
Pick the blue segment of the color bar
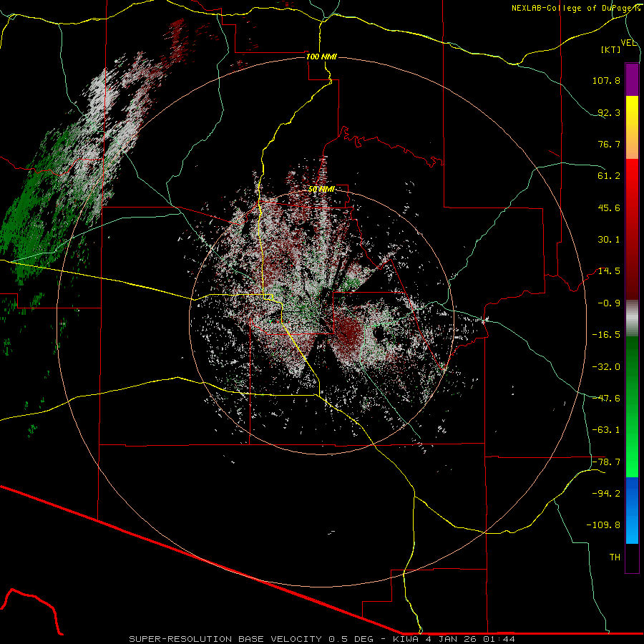[x=632, y=510]
